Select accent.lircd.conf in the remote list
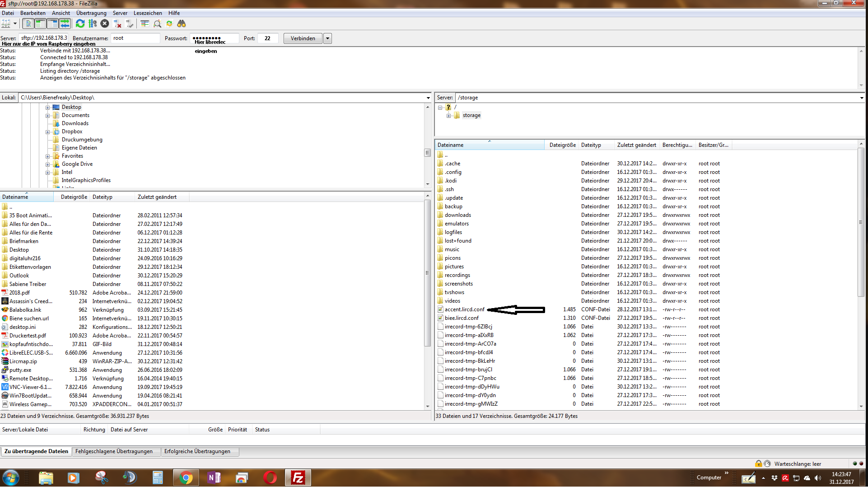Viewport: 868px width, 487px height. [x=464, y=309]
